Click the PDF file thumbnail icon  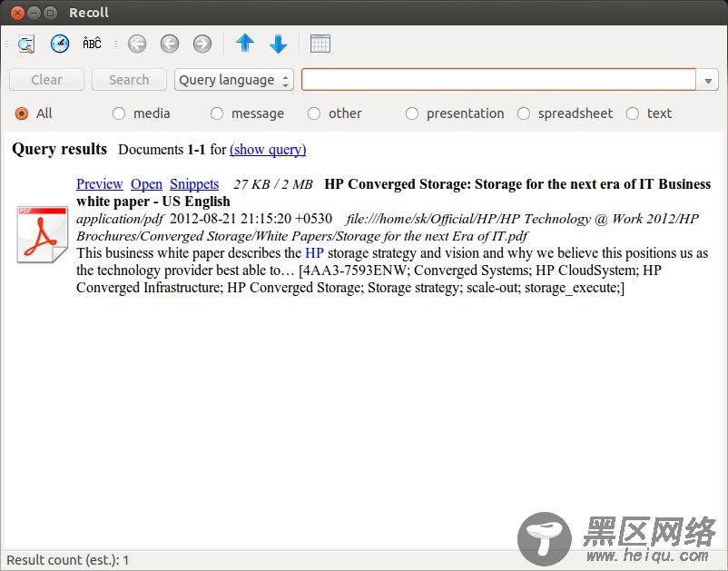click(x=43, y=234)
